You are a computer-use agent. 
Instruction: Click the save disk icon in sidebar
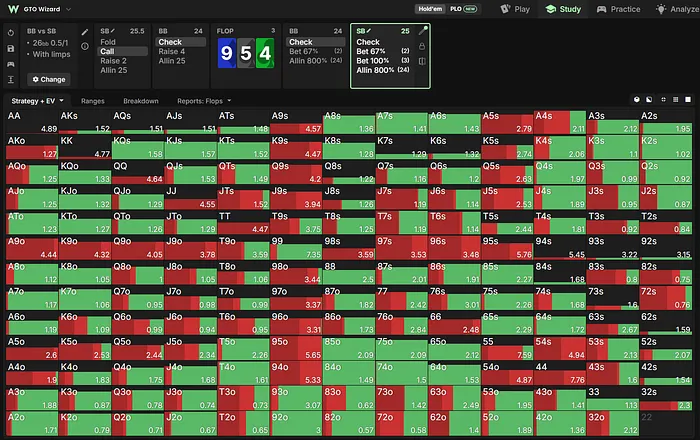(x=11, y=49)
